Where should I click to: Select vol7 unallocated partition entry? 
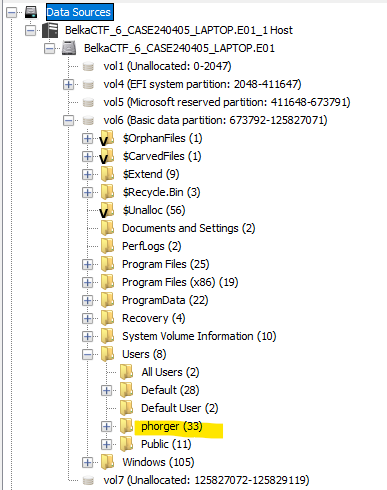click(206, 480)
